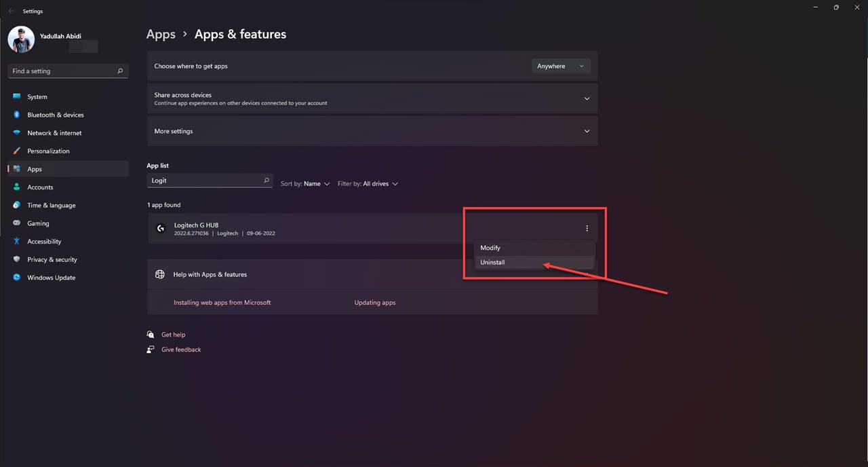
Task: Click the Get help icon
Action: click(151, 335)
